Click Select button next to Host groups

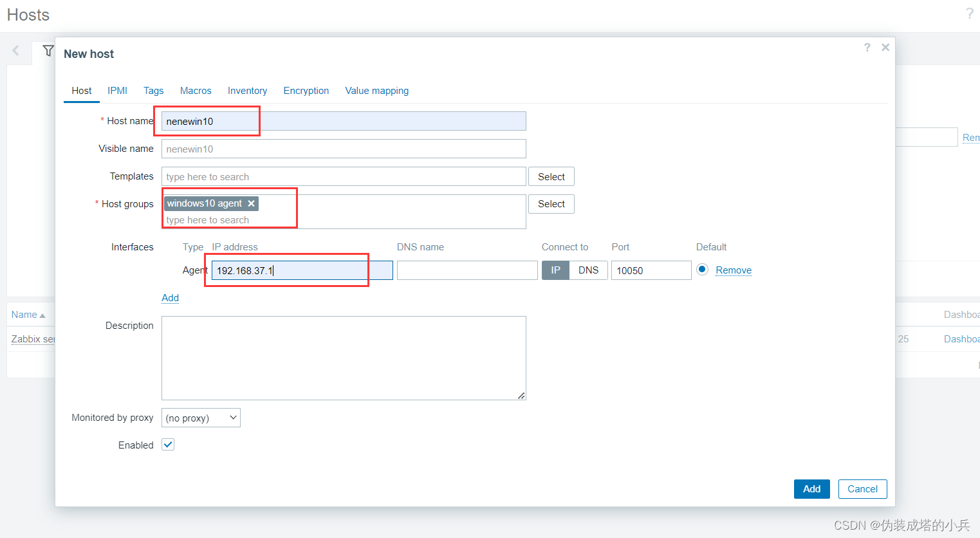click(x=551, y=204)
